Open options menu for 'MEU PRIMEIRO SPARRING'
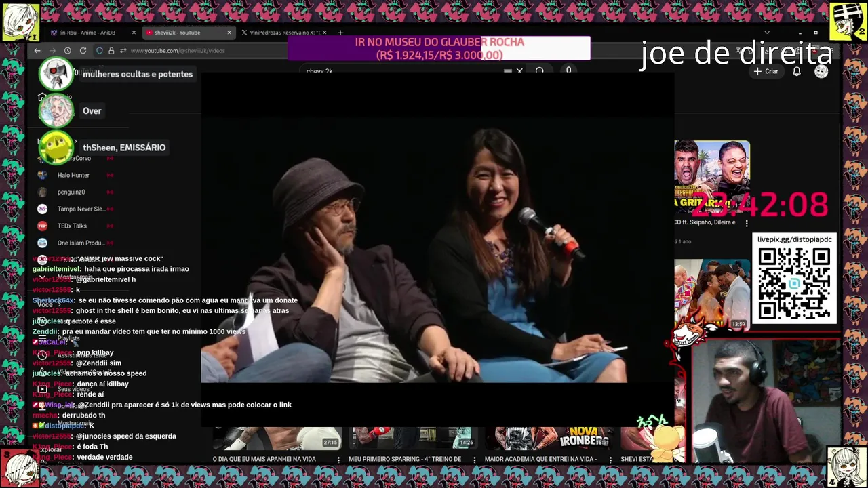868x488 pixels. (x=474, y=459)
